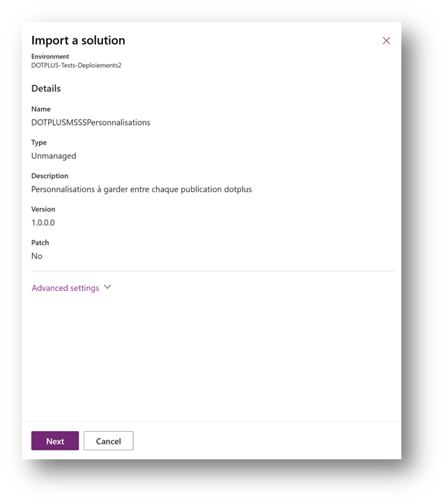Click the Patch field label

41,243
